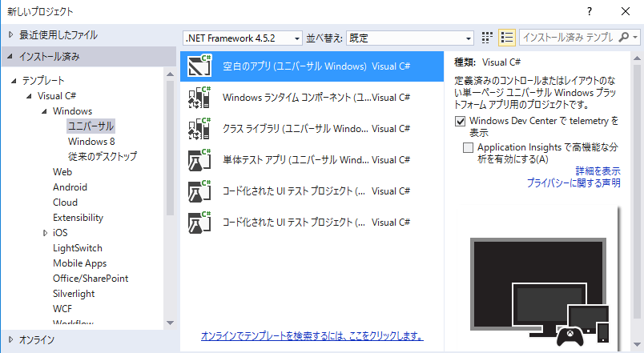Click the 詳細を表示 link
Viewport: 644px width, 353px height.
(598, 171)
